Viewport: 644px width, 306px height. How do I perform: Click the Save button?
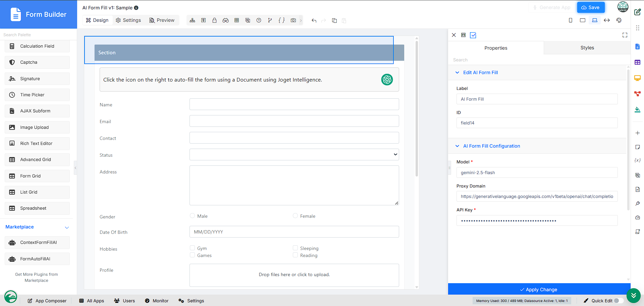[x=591, y=7]
